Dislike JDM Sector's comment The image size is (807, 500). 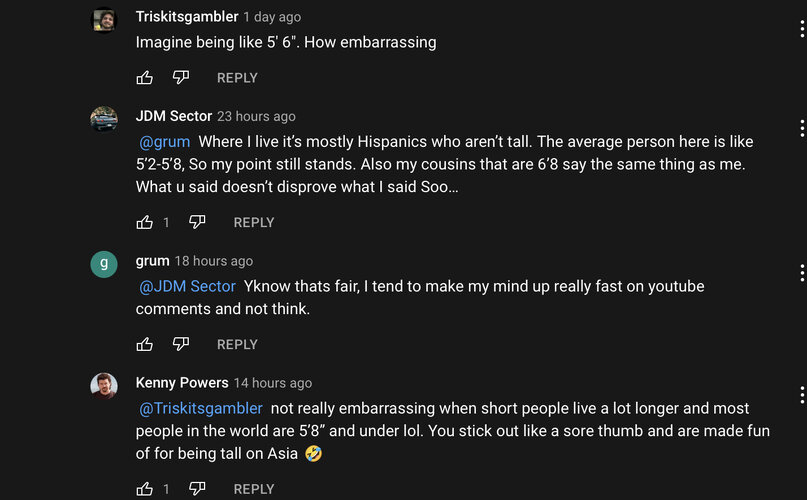(197, 222)
